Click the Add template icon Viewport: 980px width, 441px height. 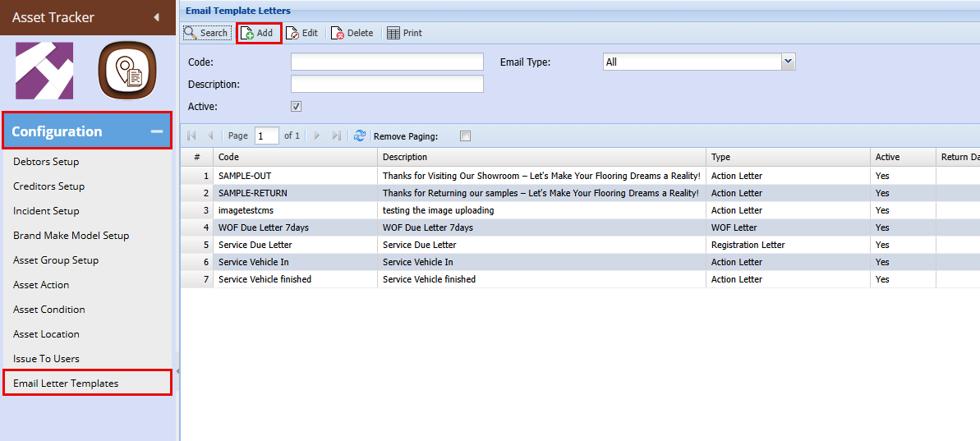247,33
